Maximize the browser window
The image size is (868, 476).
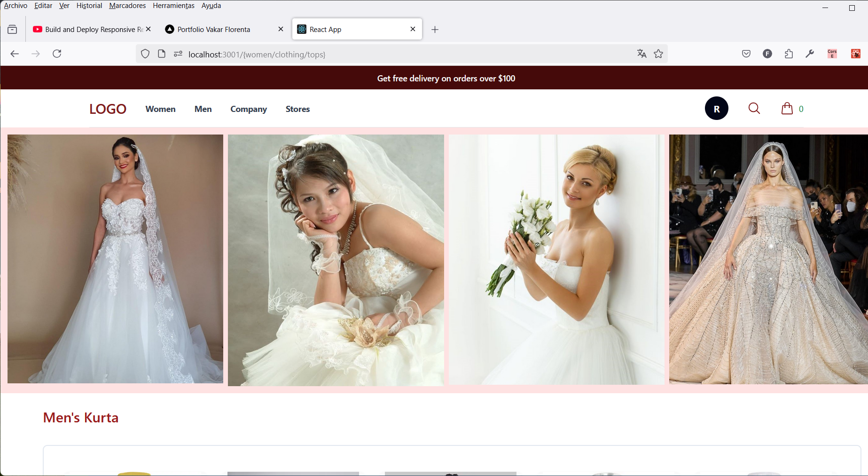pyautogui.click(x=852, y=8)
